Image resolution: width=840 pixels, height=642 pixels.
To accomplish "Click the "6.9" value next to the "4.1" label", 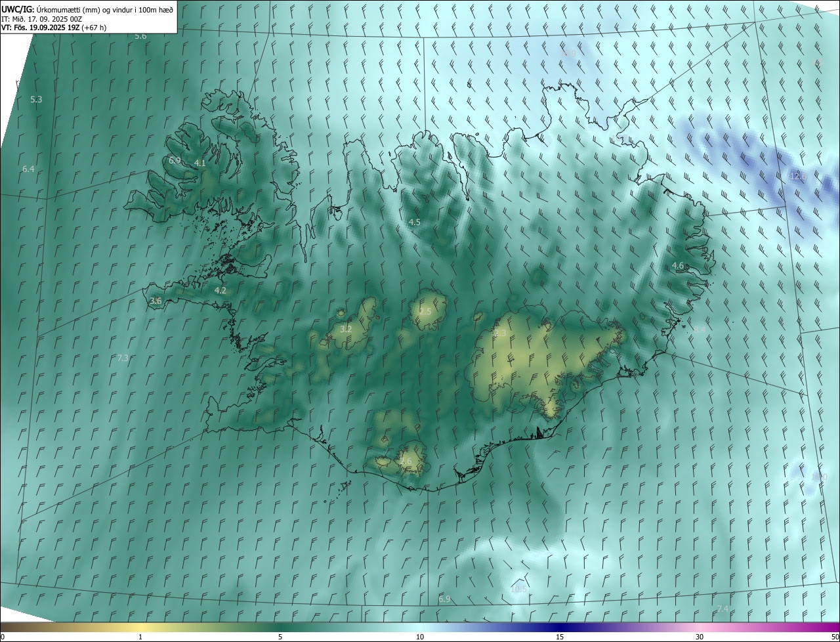I will [175, 160].
